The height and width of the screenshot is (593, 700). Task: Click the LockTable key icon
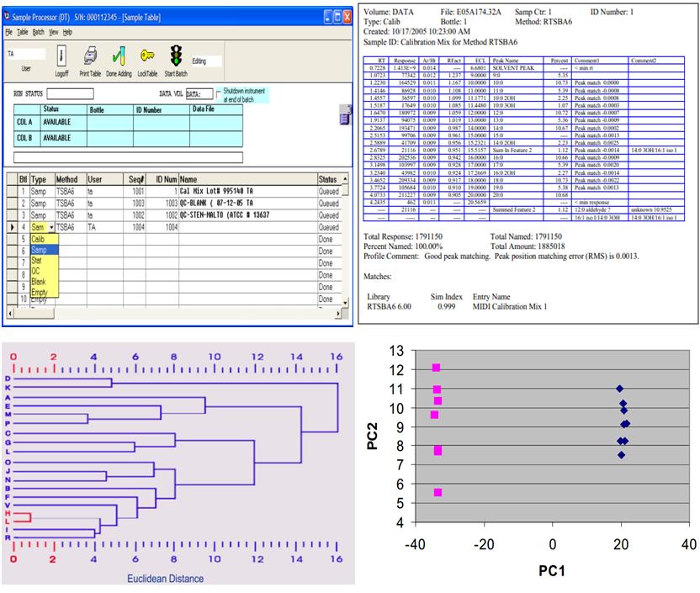[147, 56]
